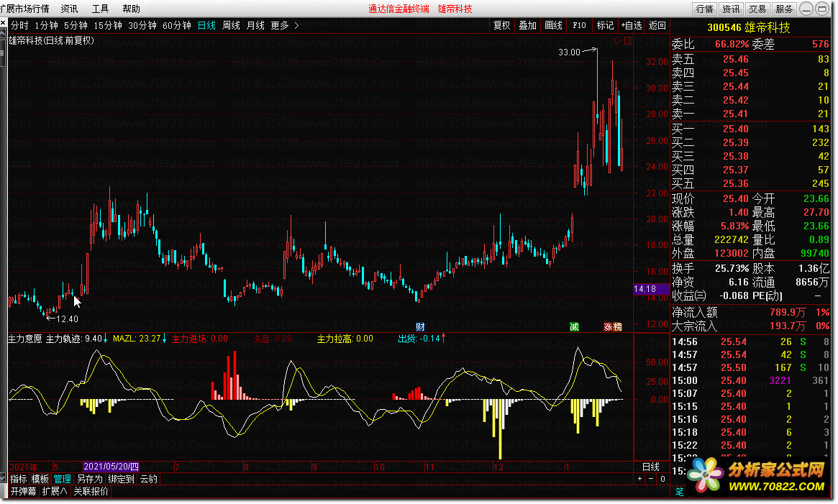This screenshot has height=504, width=838.
Task: Click the red split-window icon above chart
Action: click(x=628, y=40)
